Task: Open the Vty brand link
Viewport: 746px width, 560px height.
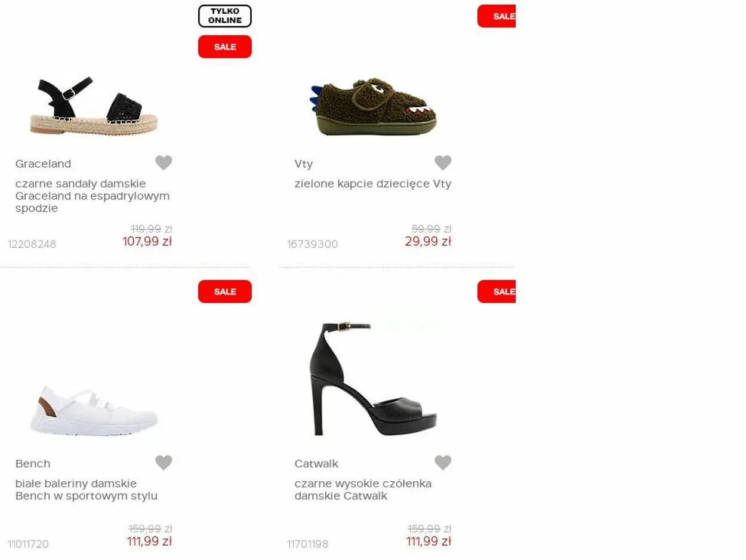Action: coord(304,164)
